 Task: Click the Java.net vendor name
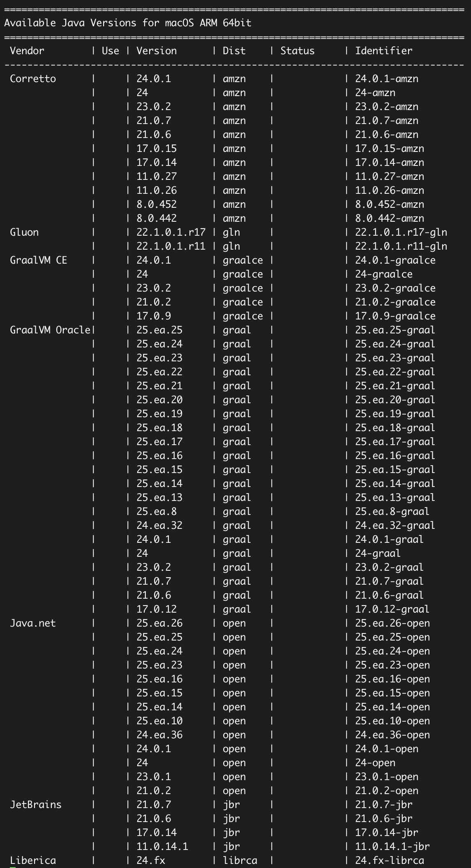click(x=33, y=623)
